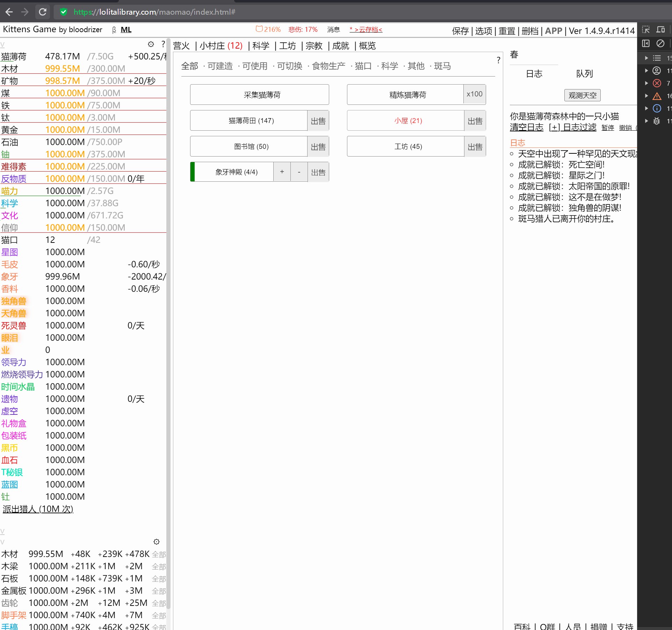Expand the errors group in console sidebar
The height and width of the screenshot is (630, 672).
646,83
